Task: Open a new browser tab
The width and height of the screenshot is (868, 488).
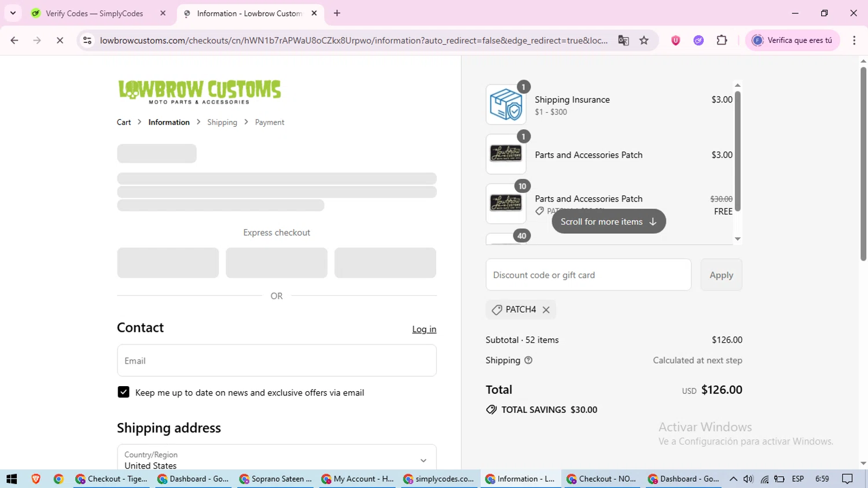Action: tap(337, 13)
